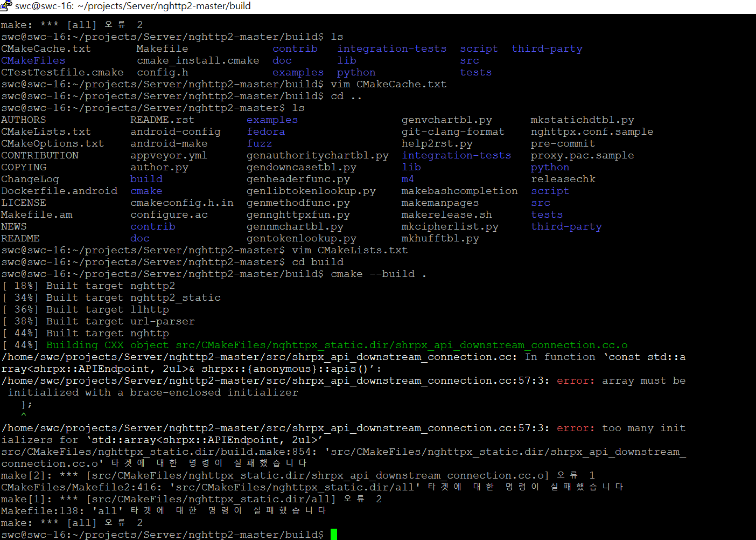Click the blue 'm4' directory name
Viewport: 756px width, 540px height.
pos(408,179)
